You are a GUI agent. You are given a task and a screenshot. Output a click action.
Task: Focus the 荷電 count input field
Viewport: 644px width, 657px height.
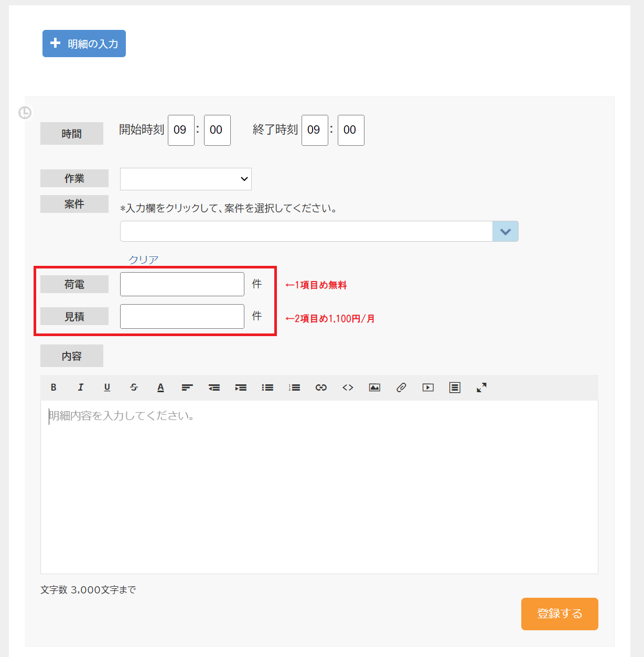point(182,284)
